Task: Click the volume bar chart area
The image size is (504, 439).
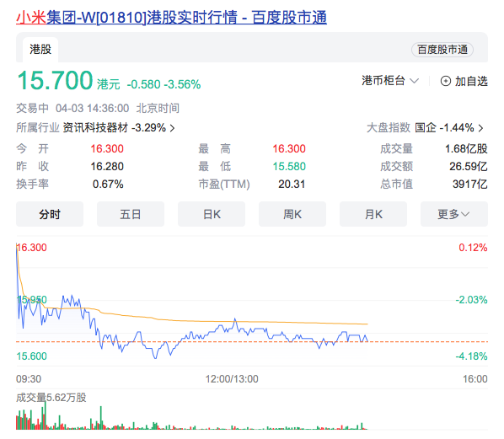Action: [191, 415]
